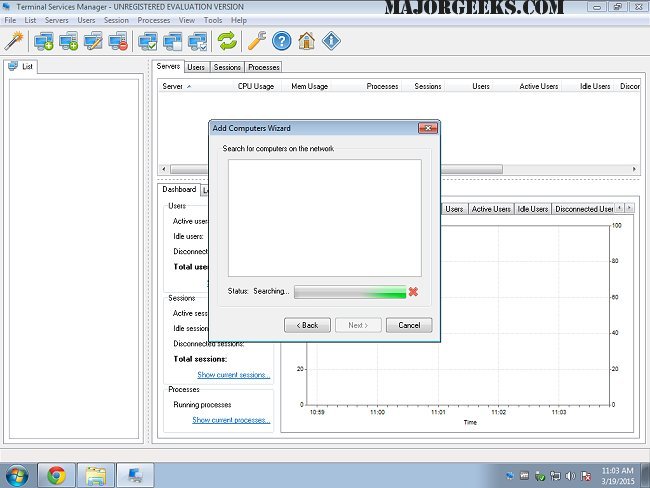This screenshot has height=488, width=650.
Task: Open the File menu
Action: click(x=10, y=20)
